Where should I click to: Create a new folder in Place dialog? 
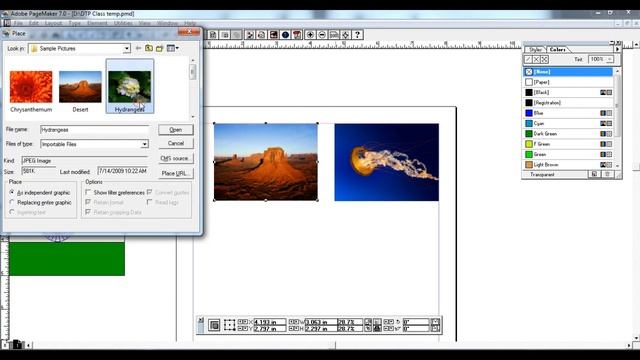160,48
